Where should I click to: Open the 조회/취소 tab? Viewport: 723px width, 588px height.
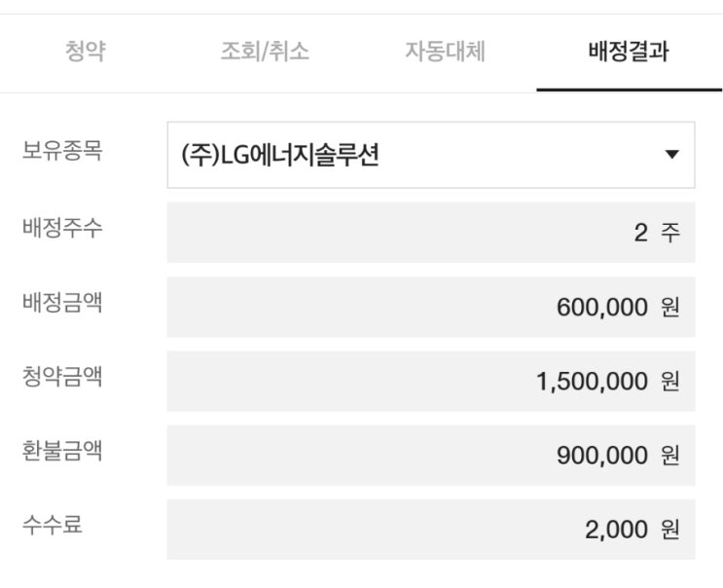[265, 53]
